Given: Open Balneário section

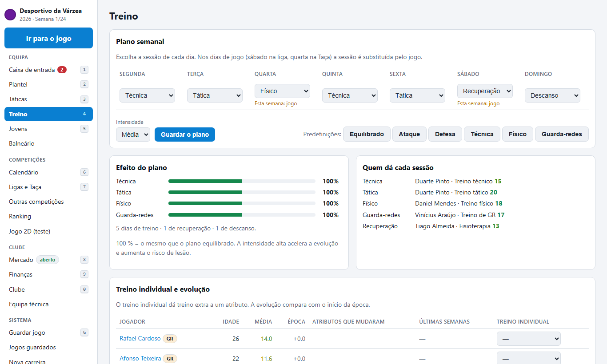Looking at the screenshot, I should pyautogui.click(x=48, y=143).
